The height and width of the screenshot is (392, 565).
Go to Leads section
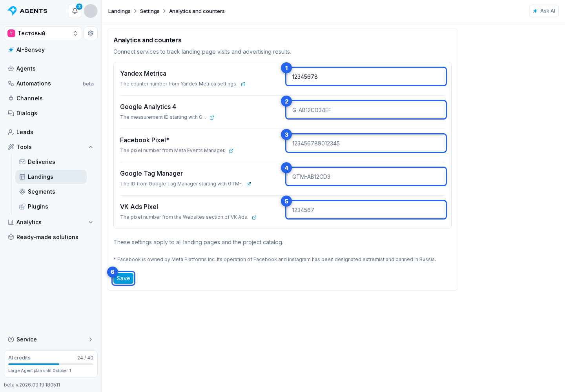(51, 132)
